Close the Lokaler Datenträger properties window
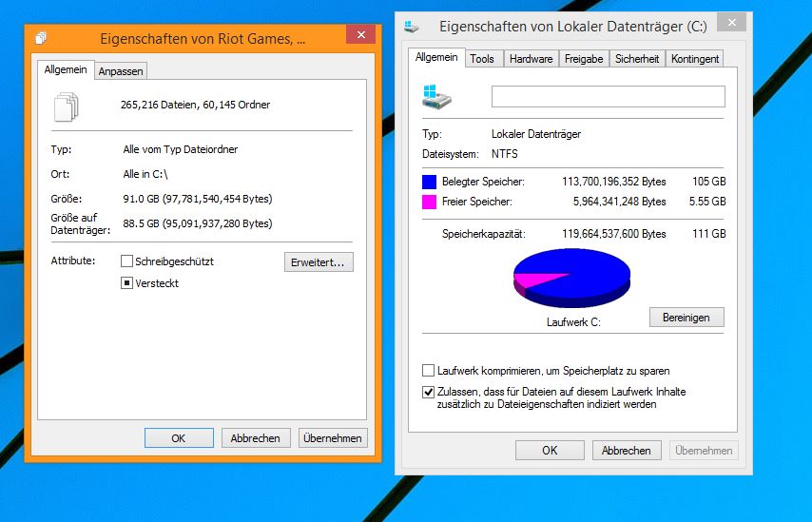This screenshot has height=522, width=812. pyautogui.click(x=731, y=22)
